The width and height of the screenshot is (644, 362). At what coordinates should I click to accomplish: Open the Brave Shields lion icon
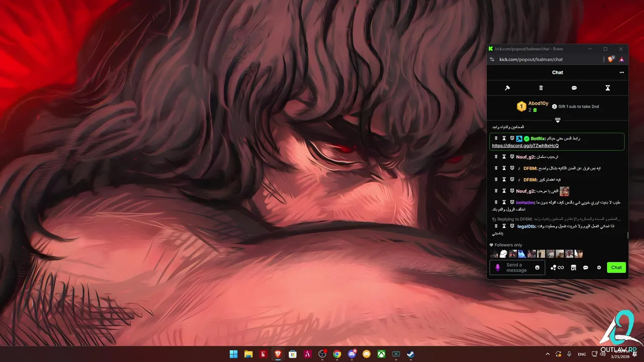point(611,59)
